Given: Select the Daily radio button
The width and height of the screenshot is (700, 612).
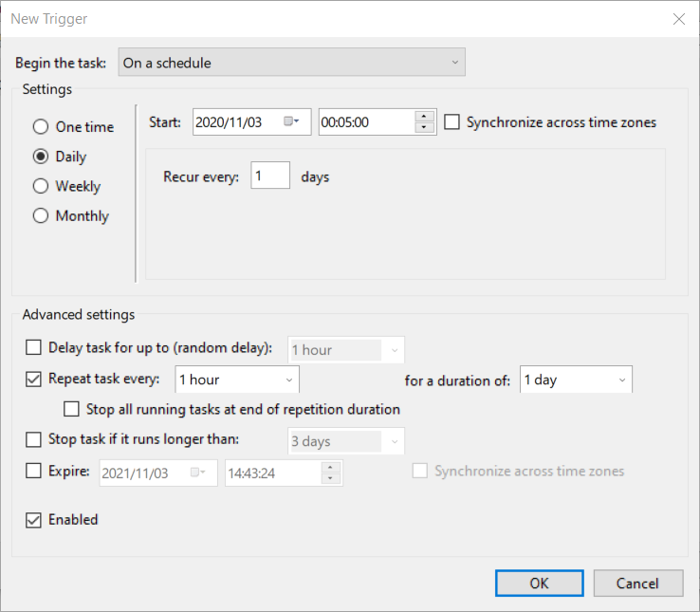Looking at the screenshot, I should click(x=41, y=157).
